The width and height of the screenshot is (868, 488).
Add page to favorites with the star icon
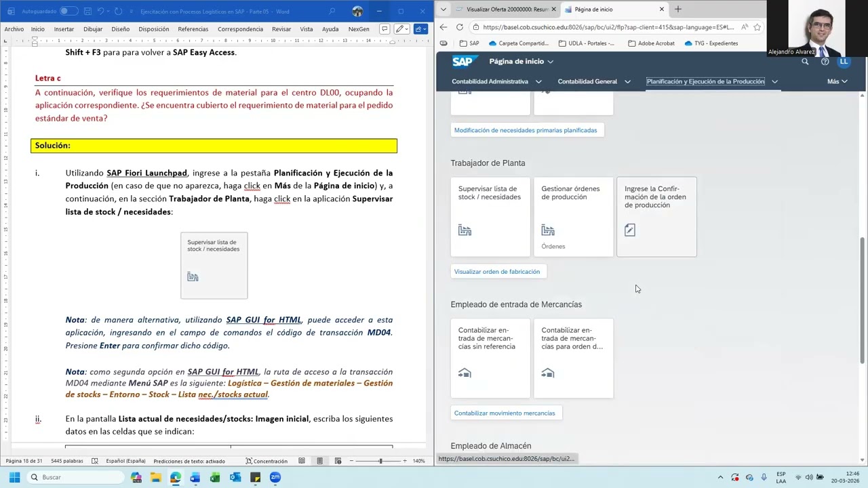(x=757, y=27)
